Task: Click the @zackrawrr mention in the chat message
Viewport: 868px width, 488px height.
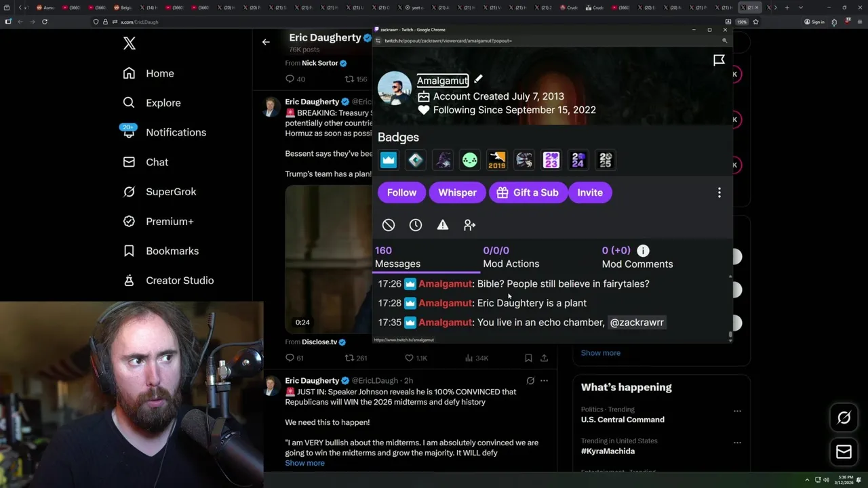Action: [x=637, y=323]
